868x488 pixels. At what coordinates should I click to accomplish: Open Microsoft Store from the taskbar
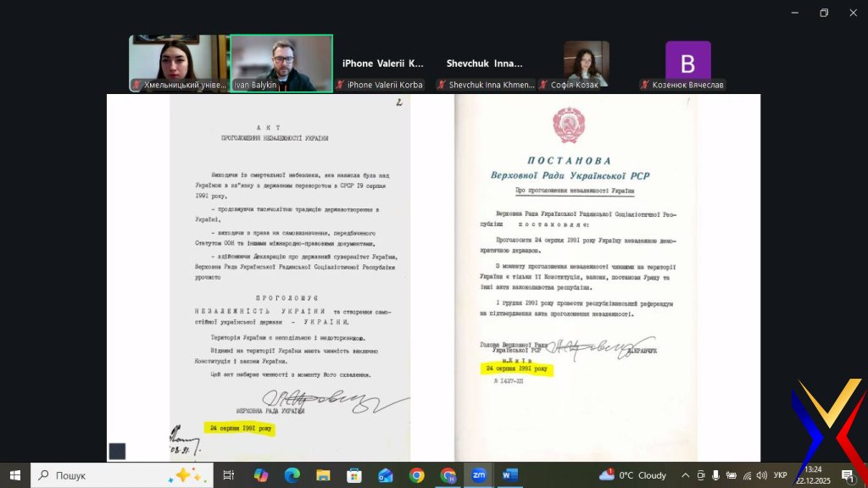[x=354, y=475]
